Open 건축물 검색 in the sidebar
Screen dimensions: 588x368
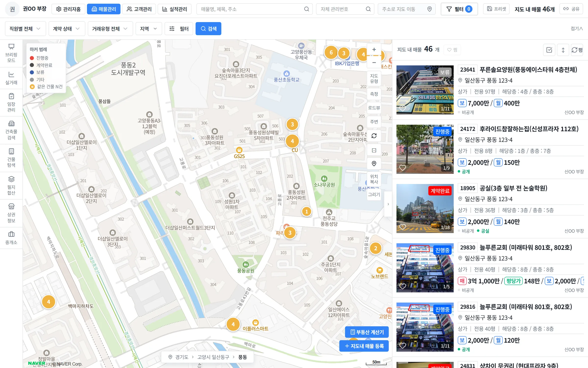(x=11, y=130)
